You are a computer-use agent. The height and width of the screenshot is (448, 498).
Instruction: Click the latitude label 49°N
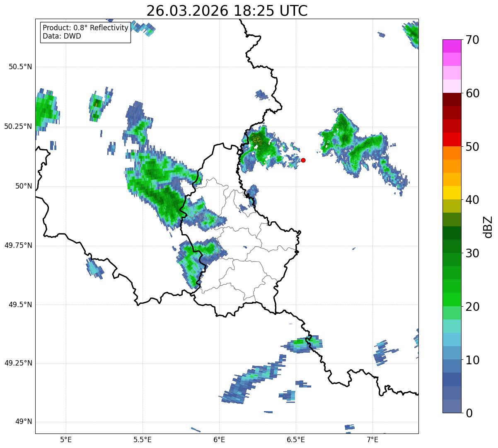click(x=24, y=421)
